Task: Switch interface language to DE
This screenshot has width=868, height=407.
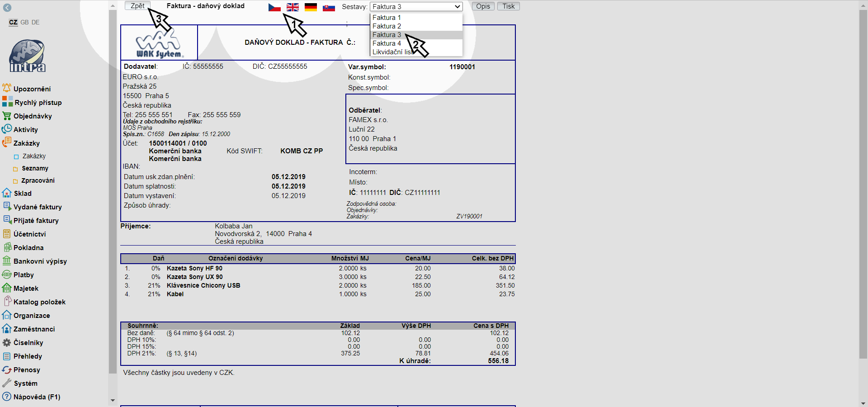Action: click(35, 22)
